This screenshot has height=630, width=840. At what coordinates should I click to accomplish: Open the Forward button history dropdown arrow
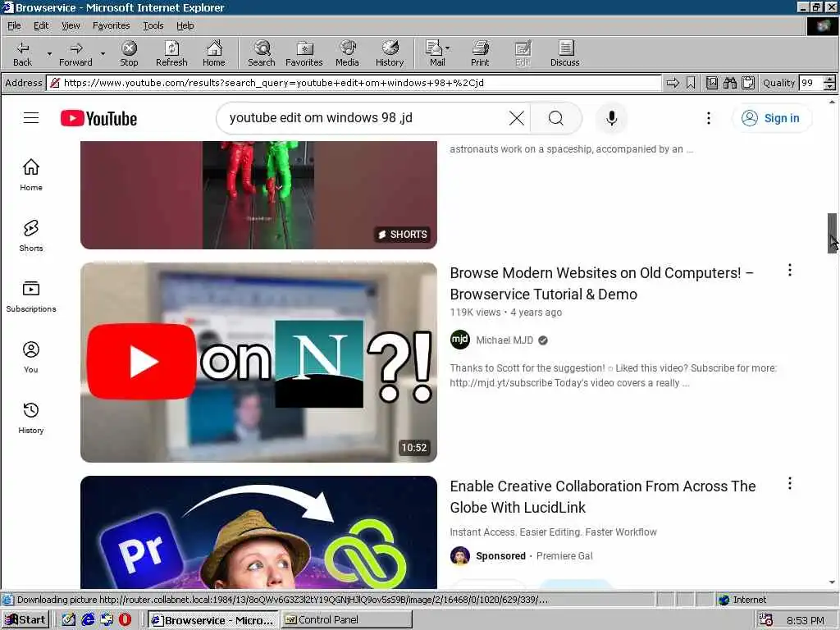(x=103, y=53)
